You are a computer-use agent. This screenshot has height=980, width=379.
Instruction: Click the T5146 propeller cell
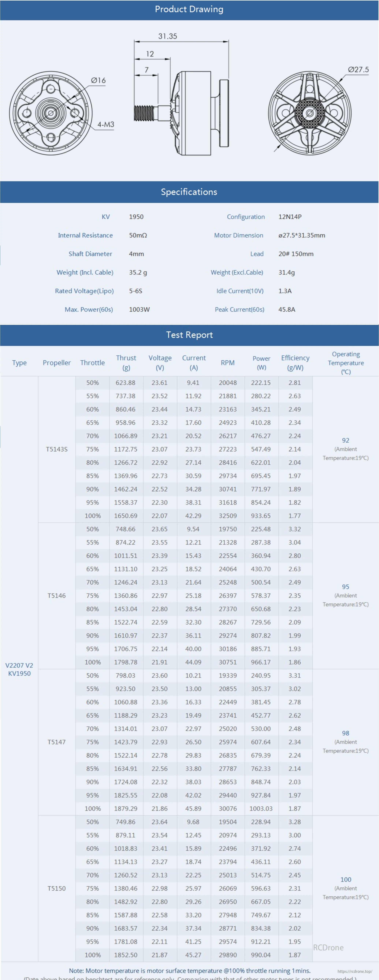coord(57,596)
